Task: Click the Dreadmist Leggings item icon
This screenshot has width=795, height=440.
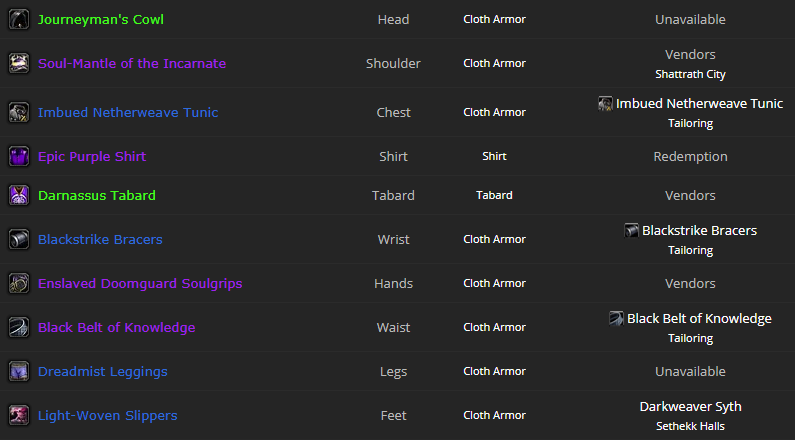Action: [18, 372]
